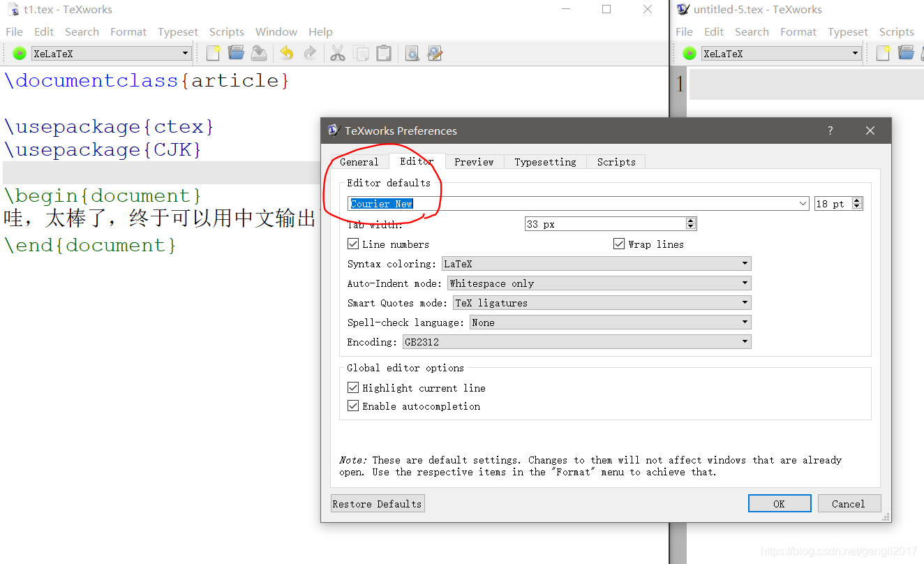Open the Format menu in untitled-5.tex window
924x564 pixels.
(x=798, y=31)
